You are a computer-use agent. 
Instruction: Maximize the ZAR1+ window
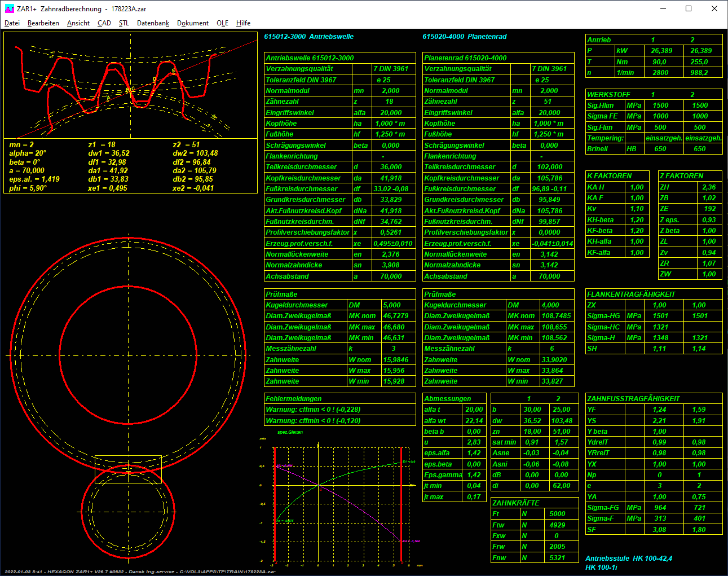pyautogui.click(x=689, y=8)
